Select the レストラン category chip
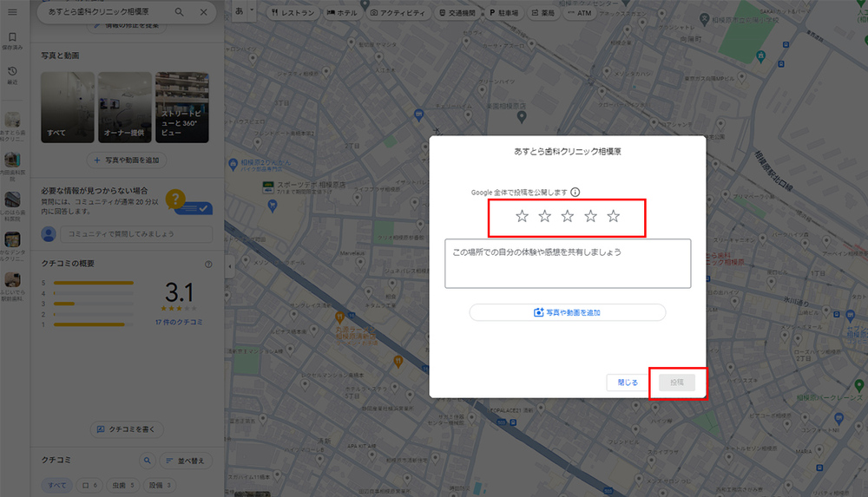Image resolution: width=868 pixels, height=497 pixels. click(293, 14)
